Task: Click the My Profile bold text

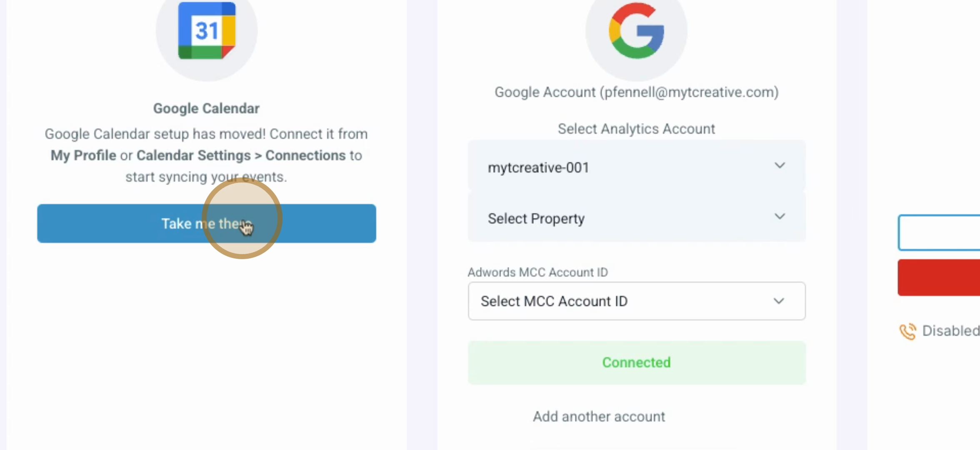Action: tap(83, 155)
